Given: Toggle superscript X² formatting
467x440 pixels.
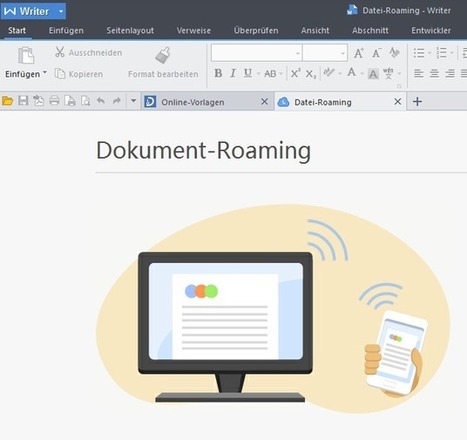Looking at the screenshot, I should [295, 73].
